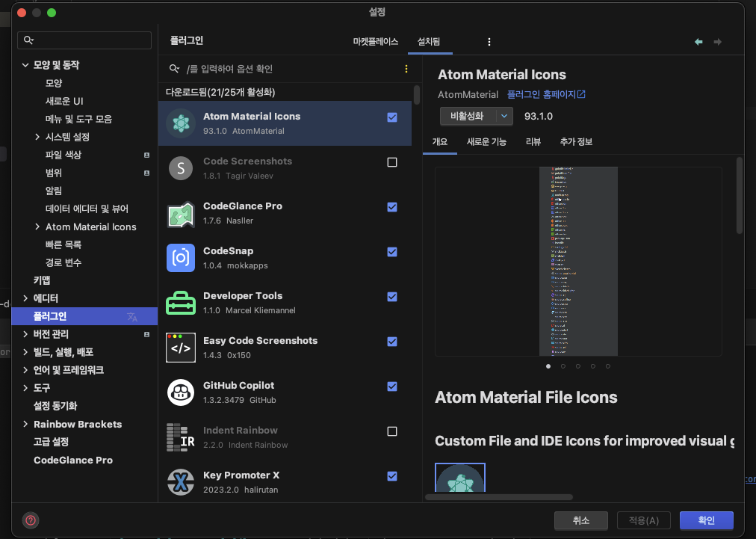Click the 취소 button
The image size is (756, 539).
(581, 520)
